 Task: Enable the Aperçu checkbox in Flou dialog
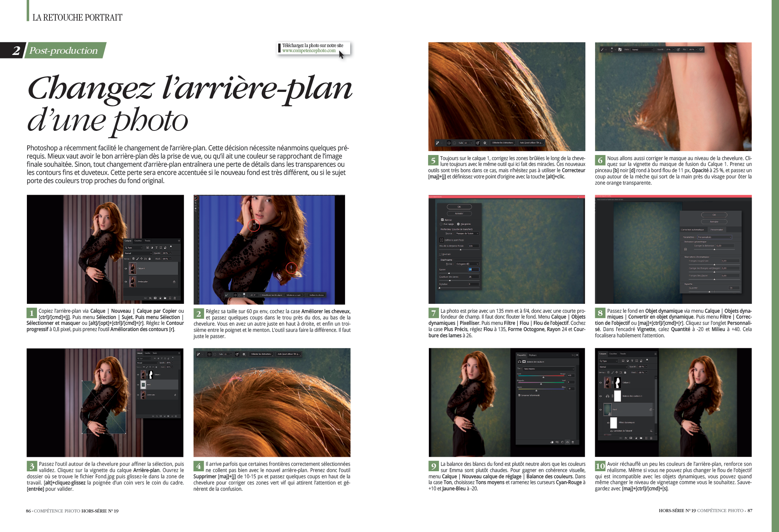442,219
